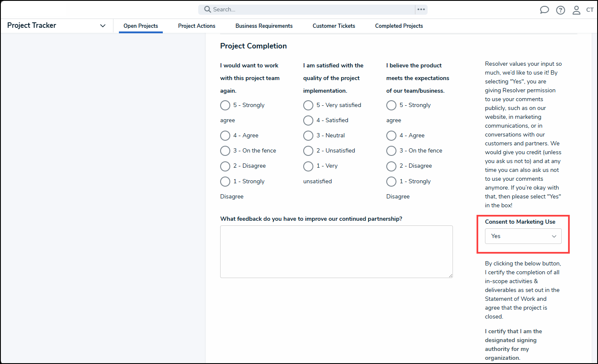Open the help question mark icon
The image size is (598, 364).
(560, 10)
